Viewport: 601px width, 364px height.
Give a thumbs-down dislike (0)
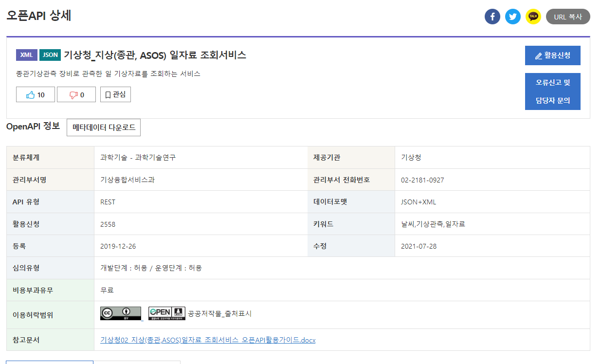(76, 95)
